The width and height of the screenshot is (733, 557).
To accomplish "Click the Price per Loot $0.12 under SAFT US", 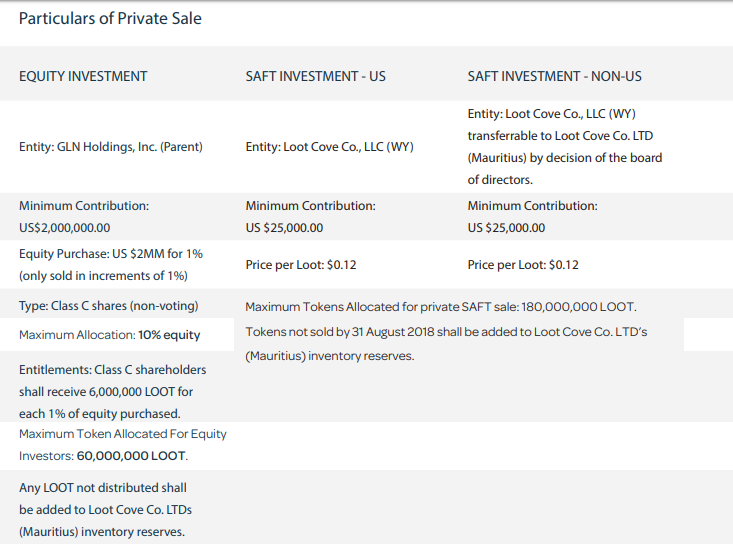I will click(301, 265).
